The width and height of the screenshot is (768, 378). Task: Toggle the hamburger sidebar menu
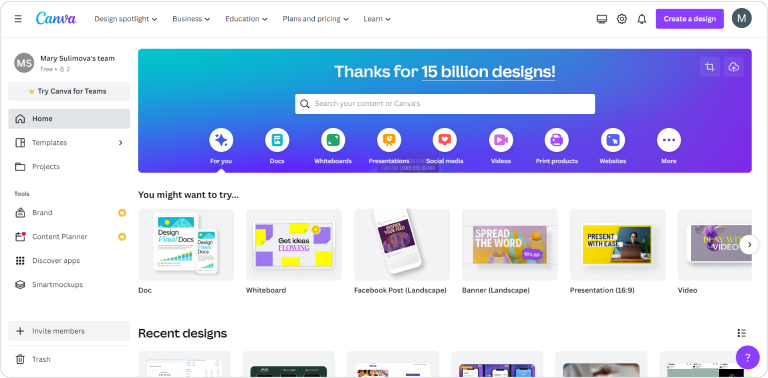[18, 19]
